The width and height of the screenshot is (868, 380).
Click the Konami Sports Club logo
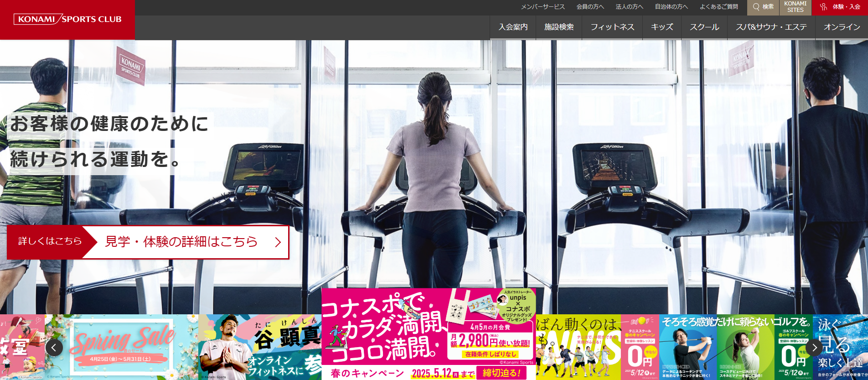(67, 19)
